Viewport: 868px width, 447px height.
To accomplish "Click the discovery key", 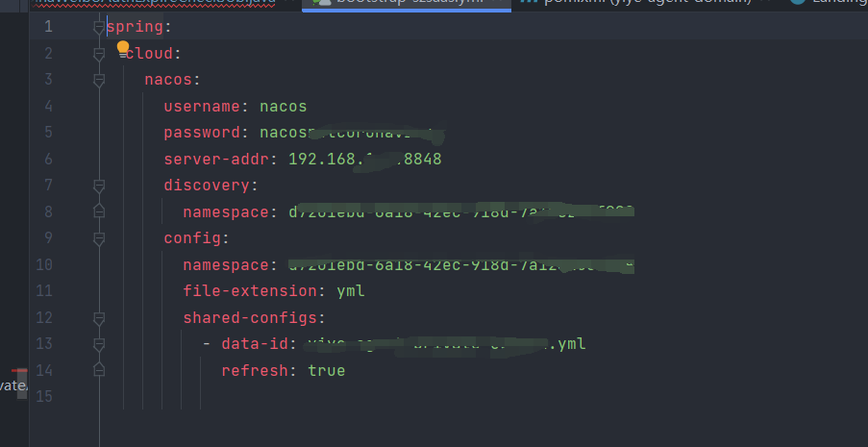I will 207,185.
